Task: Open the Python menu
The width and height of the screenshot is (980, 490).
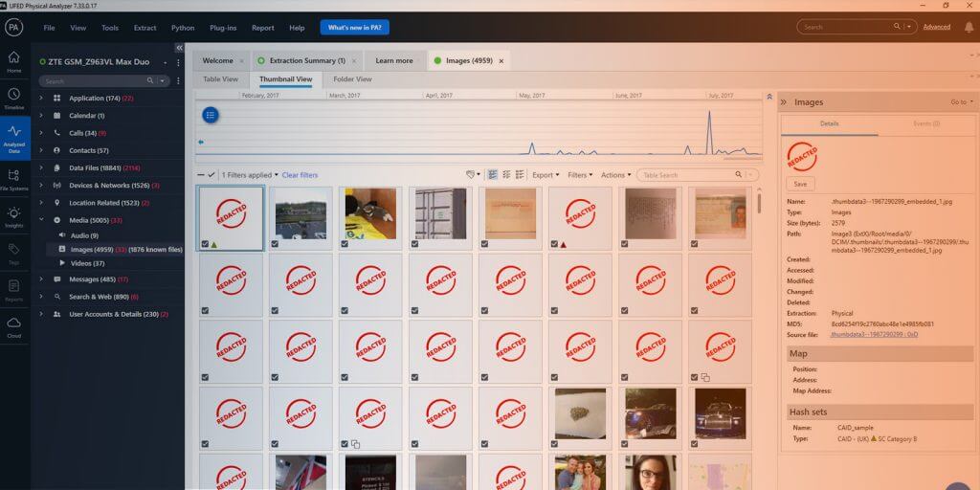Action: coord(182,28)
